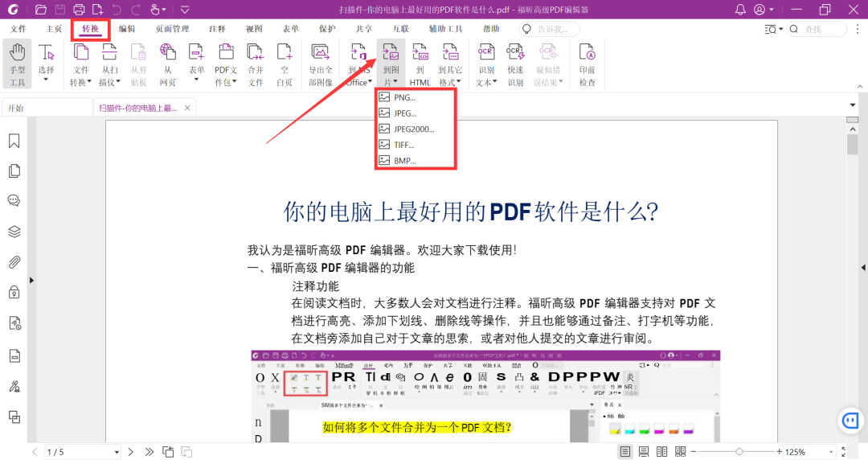Click 印前检查 preflight check
This screenshot has height=460, width=868.
click(x=587, y=64)
